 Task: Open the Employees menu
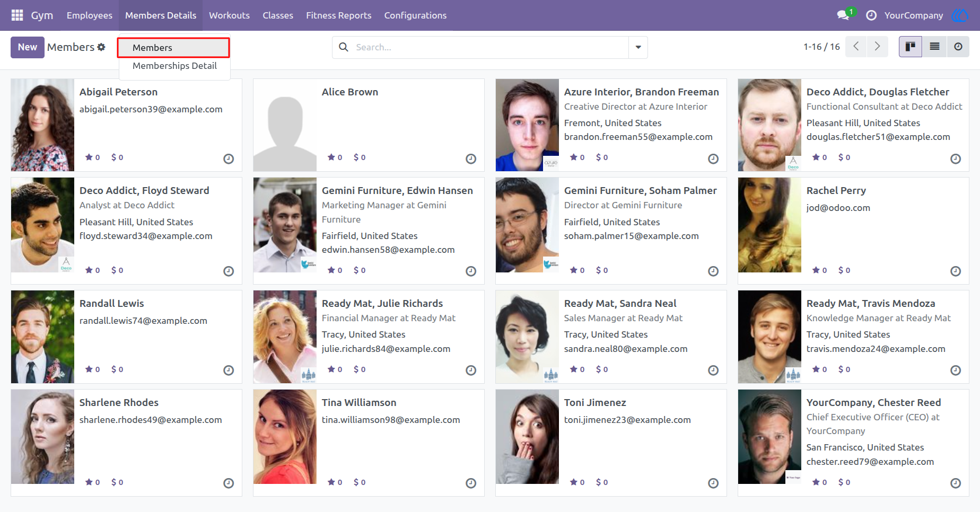[90, 15]
